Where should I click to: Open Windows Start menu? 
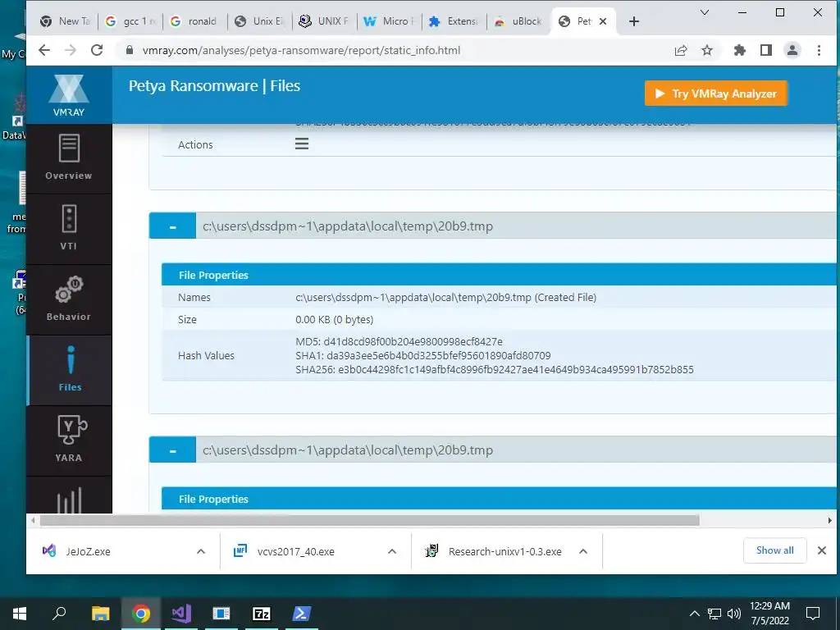(x=20, y=614)
